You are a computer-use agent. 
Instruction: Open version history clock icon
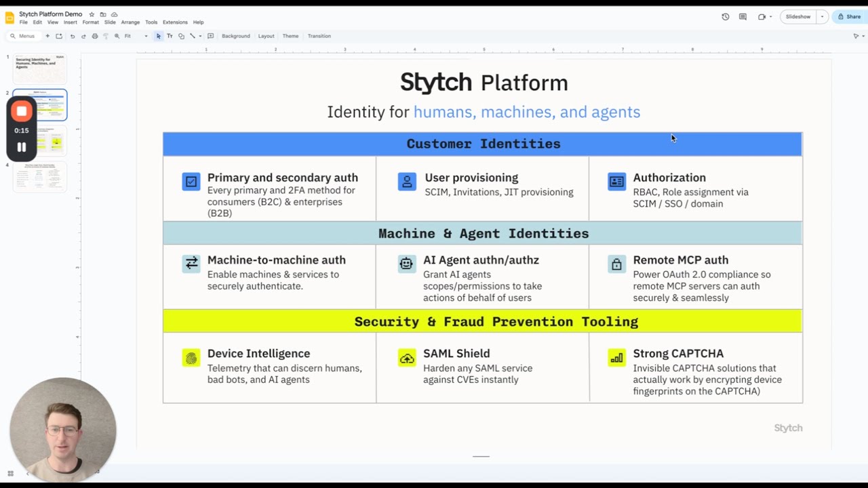(x=726, y=17)
